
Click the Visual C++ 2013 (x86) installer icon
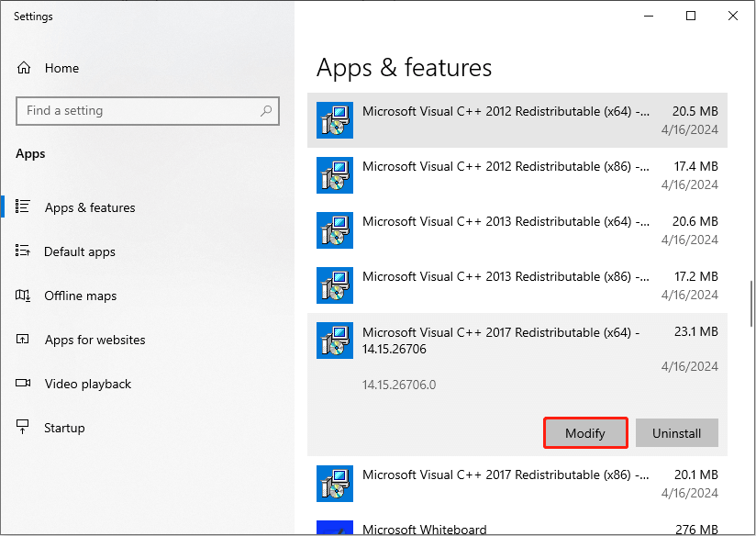(x=335, y=285)
